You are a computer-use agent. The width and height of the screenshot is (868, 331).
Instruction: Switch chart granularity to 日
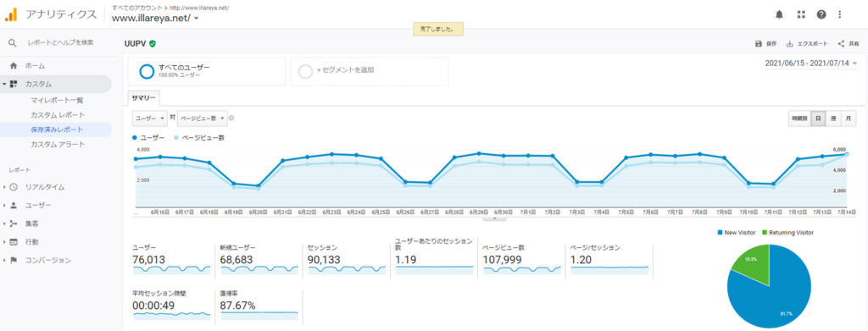pyautogui.click(x=818, y=119)
